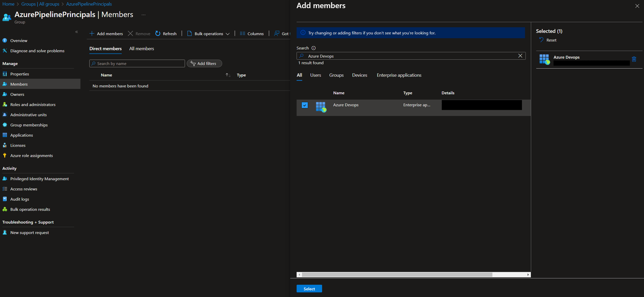Reset the selected members
The height and width of the screenshot is (297, 644).
pos(548,40)
